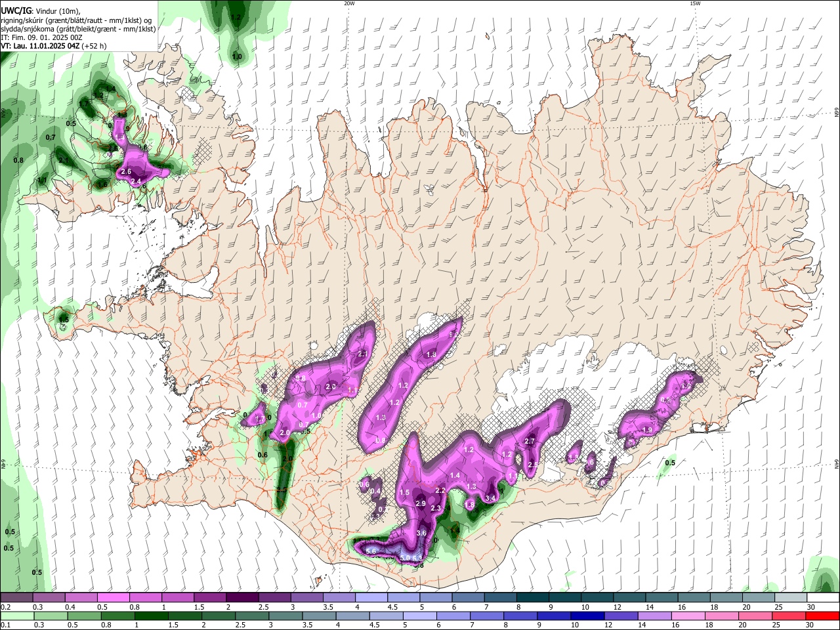Click the '20W' longitude label
This screenshot has height=630, width=840.
pyautogui.click(x=349, y=3)
